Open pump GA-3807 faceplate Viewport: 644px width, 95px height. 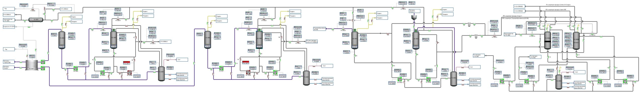point(221,68)
